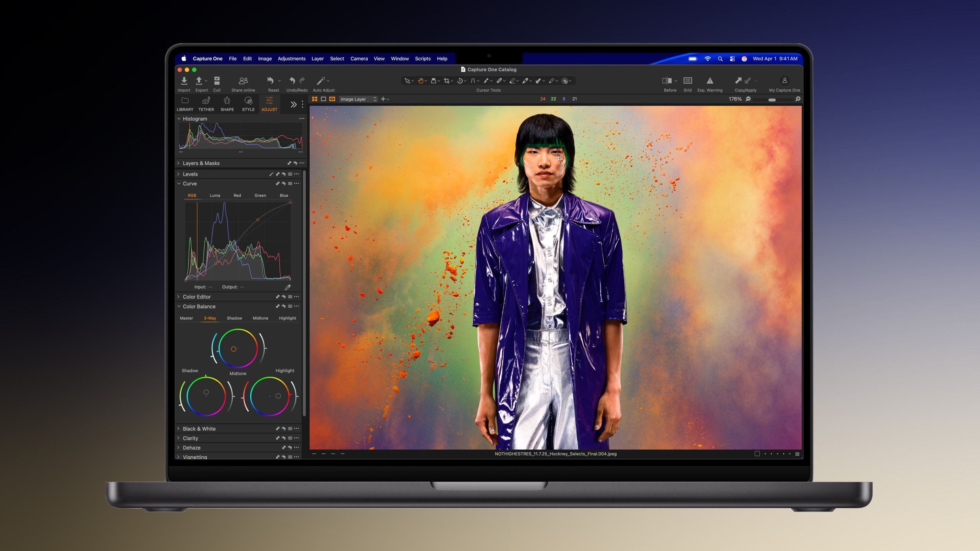Select the Pan hand cursor tool
Viewport: 980px width, 551px height.
tap(420, 81)
